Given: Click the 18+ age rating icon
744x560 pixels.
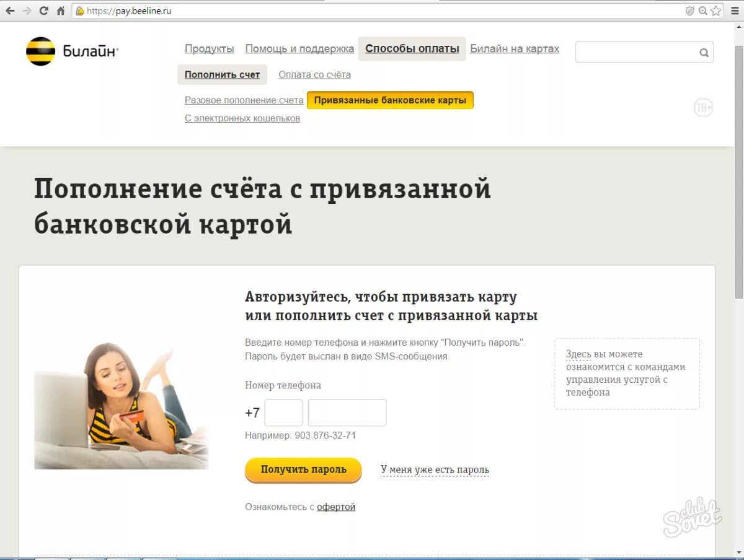Looking at the screenshot, I should (x=703, y=108).
